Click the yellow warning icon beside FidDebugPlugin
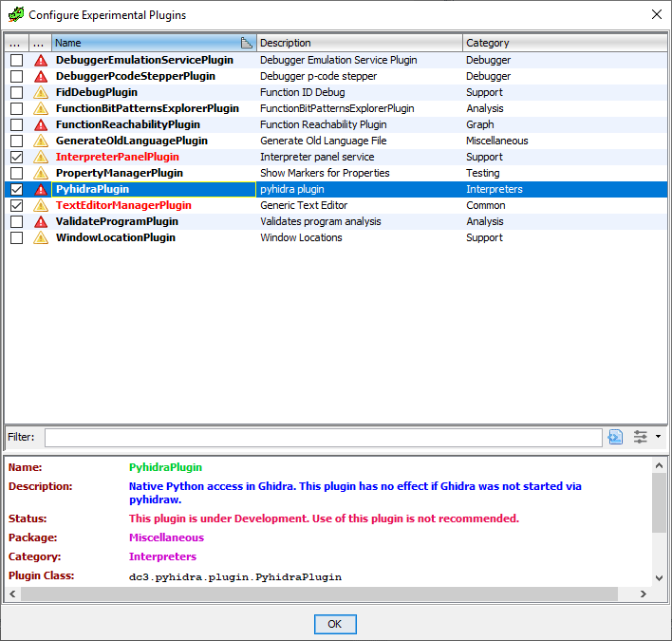The width and height of the screenshot is (672, 641). click(x=41, y=92)
